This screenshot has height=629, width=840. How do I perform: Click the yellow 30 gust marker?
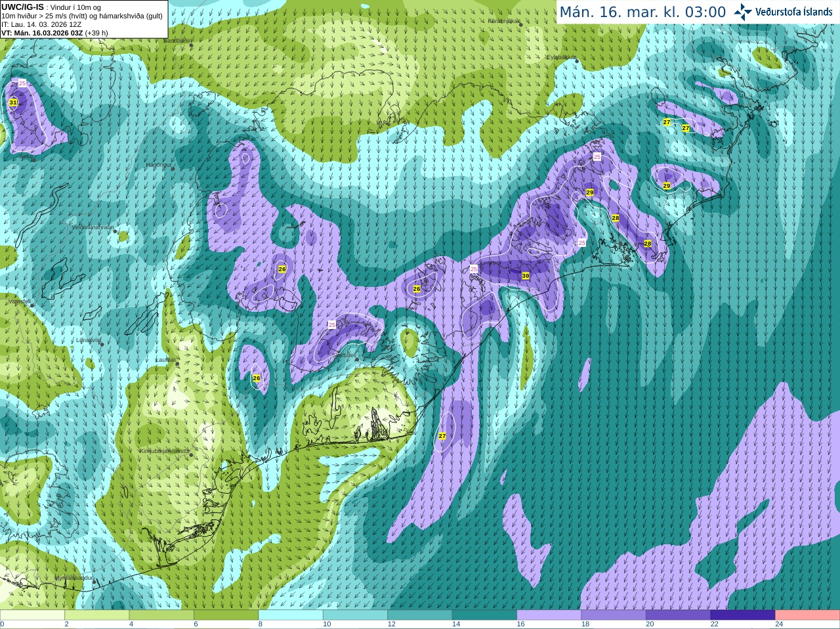526,276
